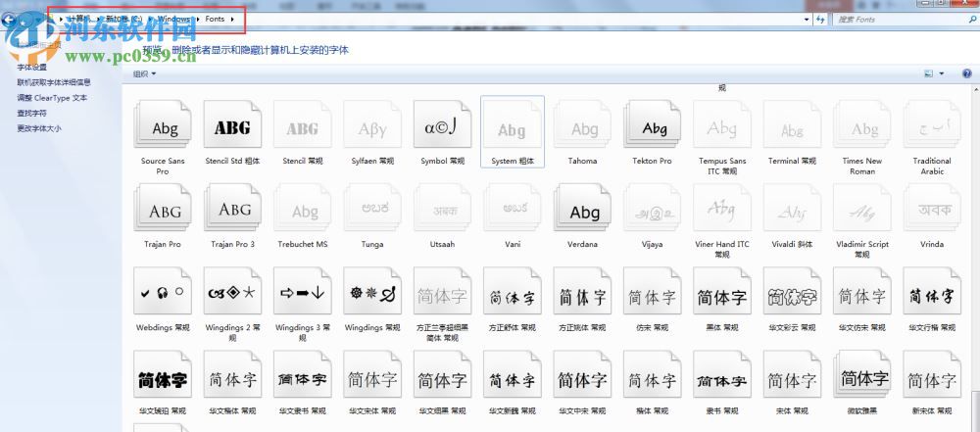Click the 搜索 Fonts search field

[904, 20]
